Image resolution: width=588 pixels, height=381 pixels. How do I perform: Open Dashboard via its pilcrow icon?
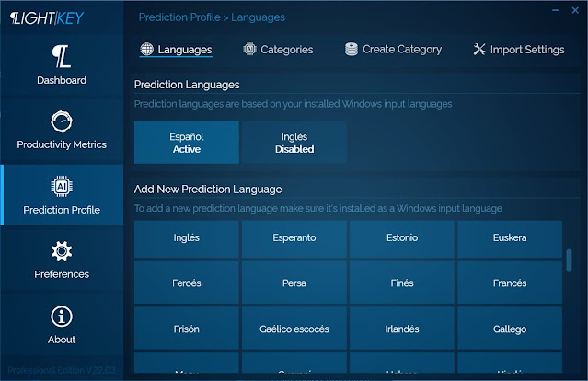(62, 57)
